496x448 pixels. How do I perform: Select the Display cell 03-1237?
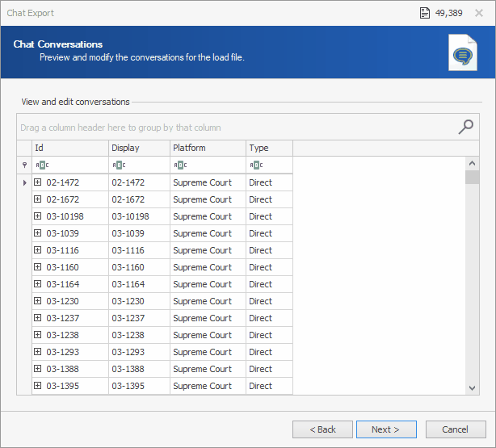point(139,318)
